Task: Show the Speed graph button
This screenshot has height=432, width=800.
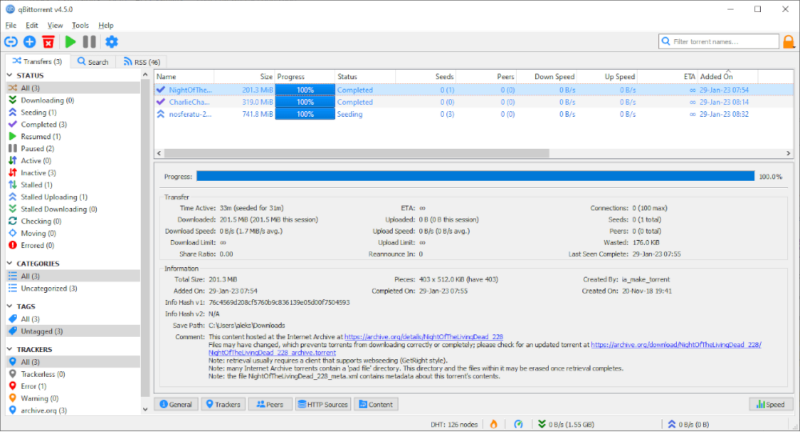Action: click(x=771, y=404)
